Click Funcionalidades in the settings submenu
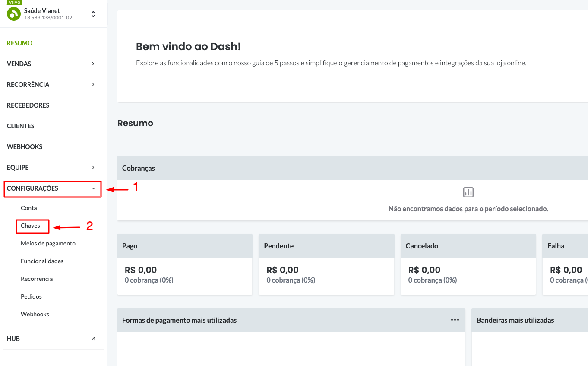Image resolution: width=588 pixels, height=366 pixels. click(x=42, y=261)
